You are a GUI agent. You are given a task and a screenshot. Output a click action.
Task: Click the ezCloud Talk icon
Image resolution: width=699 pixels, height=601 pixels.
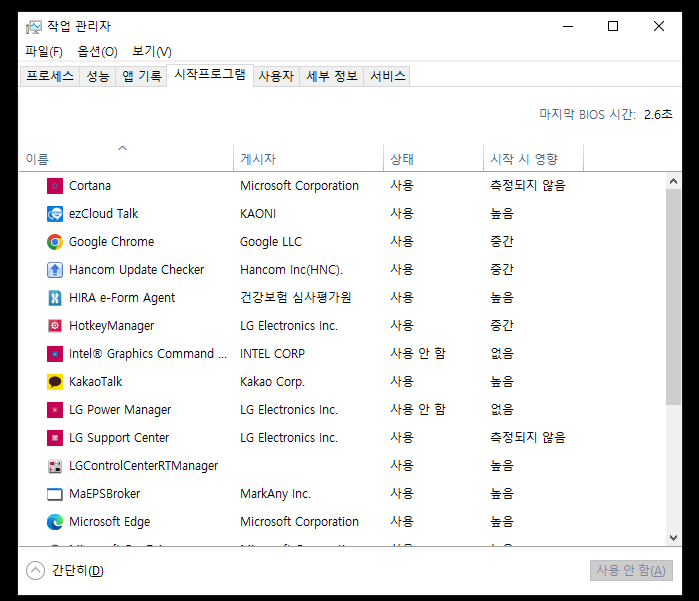pyautogui.click(x=55, y=214)
